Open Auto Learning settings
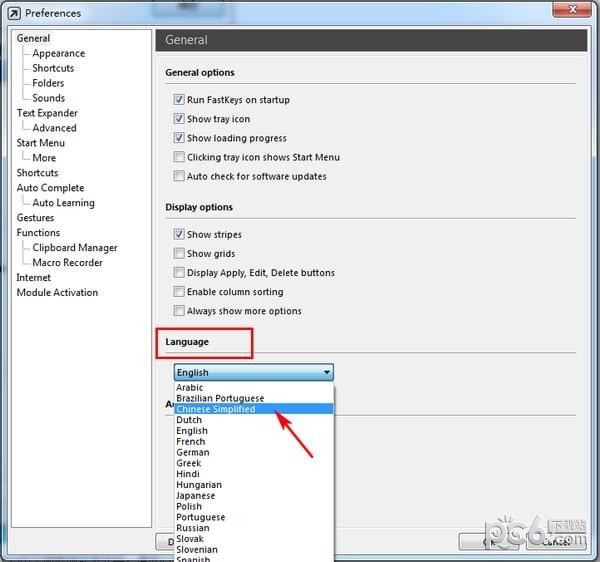Viewport: 600px width, 562px height. 63,202
